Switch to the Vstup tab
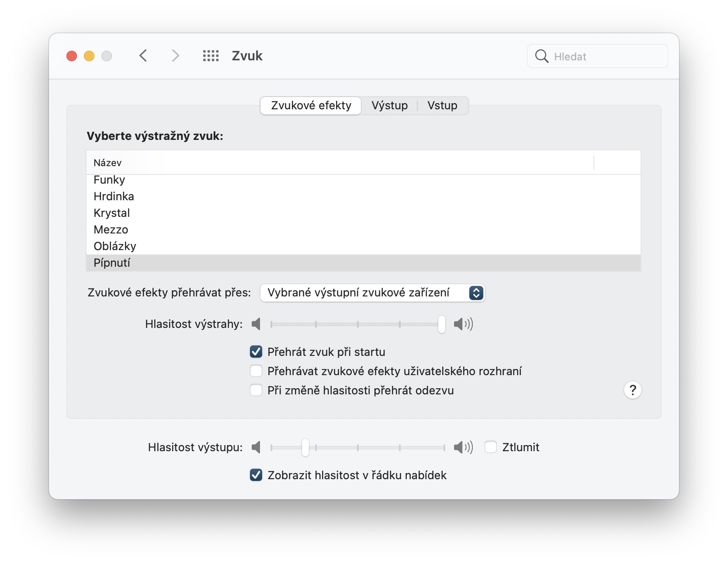The image size is (728, 564). 442,106
